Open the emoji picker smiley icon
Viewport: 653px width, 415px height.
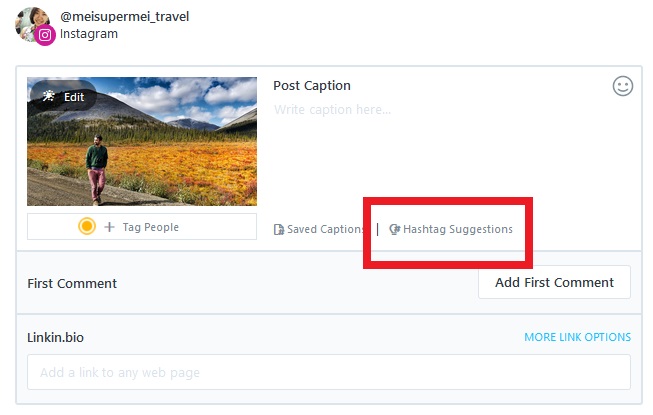click(x=623, y=86)
